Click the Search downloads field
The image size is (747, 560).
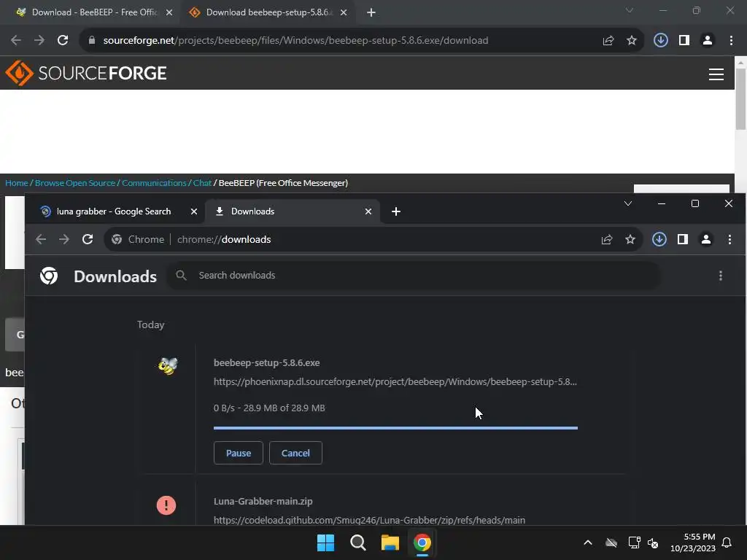pyautogui.click(x=413, y=276)
